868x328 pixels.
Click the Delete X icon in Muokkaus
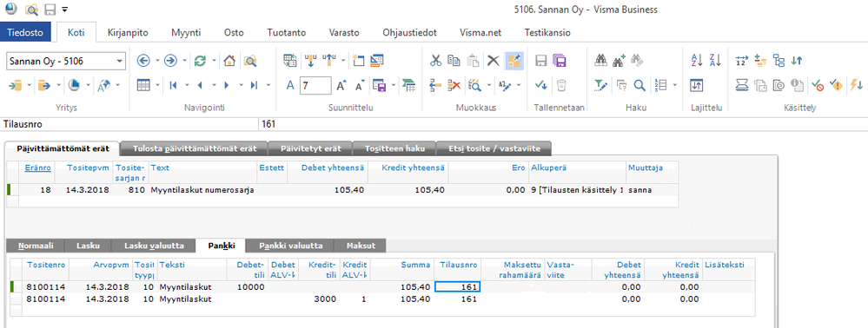coord(493,60)
